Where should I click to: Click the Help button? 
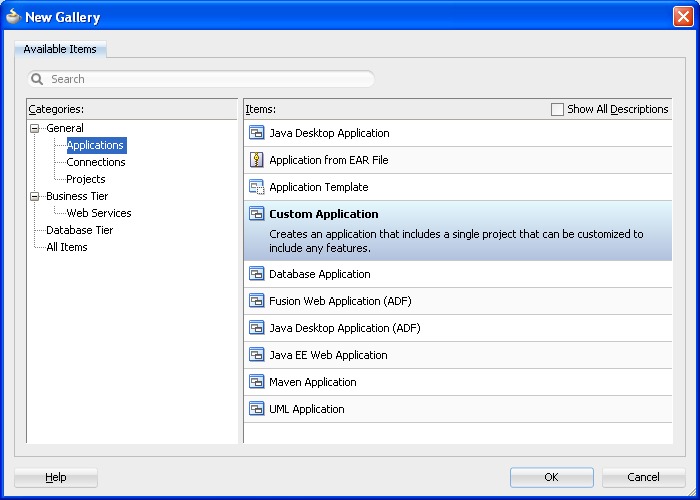[x=56, y=477]
